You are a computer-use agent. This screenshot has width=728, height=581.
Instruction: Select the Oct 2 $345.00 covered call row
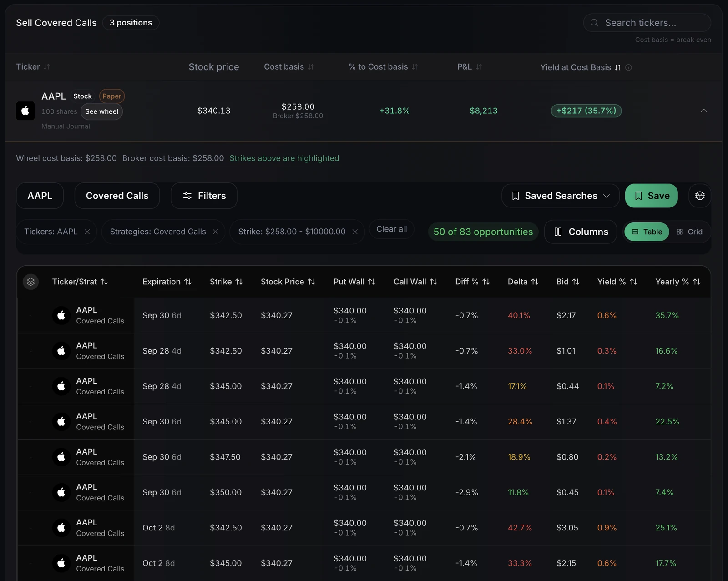tap(364, 563)
